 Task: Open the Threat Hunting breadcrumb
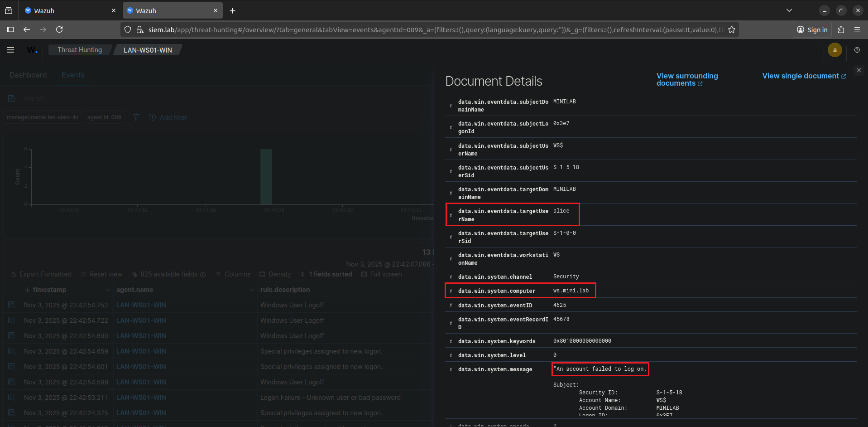(x=80, y=50)
